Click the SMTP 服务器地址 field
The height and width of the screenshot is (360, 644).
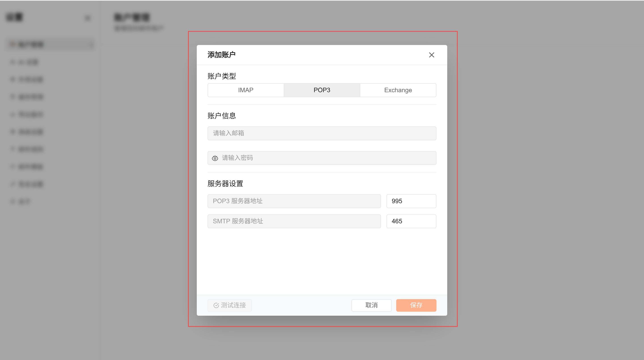pyautogui.click(x=294, y=221)
